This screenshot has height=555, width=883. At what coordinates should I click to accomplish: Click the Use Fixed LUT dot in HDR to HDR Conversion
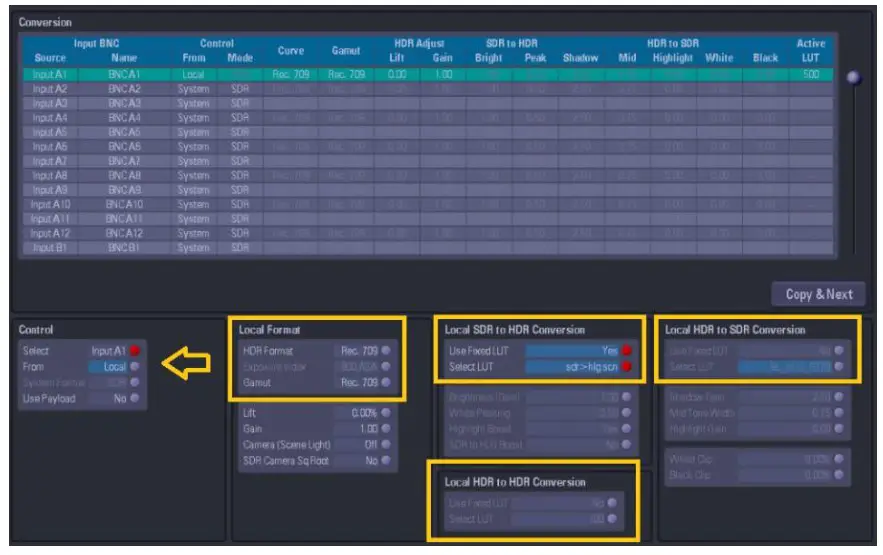pos(612,503)
